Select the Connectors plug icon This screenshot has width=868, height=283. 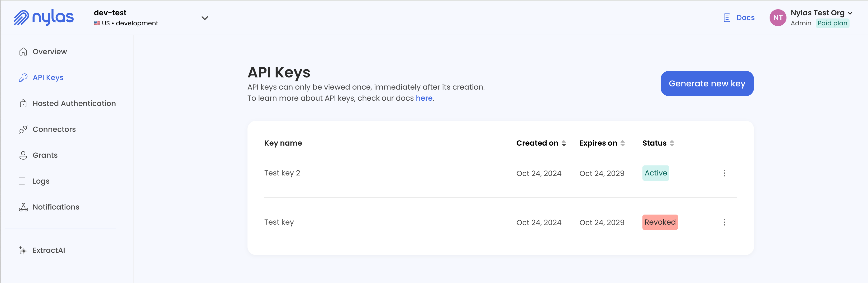(23, 129)
